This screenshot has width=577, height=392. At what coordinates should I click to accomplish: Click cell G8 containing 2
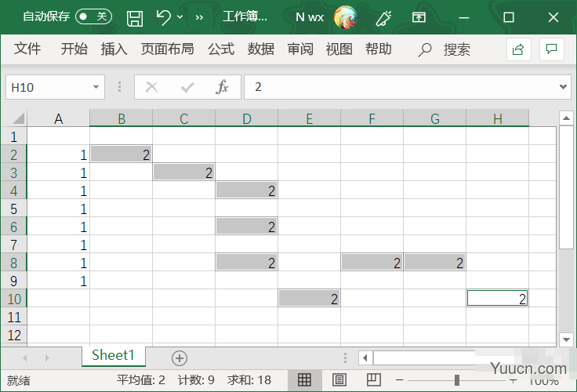click(x=434, y=263)
